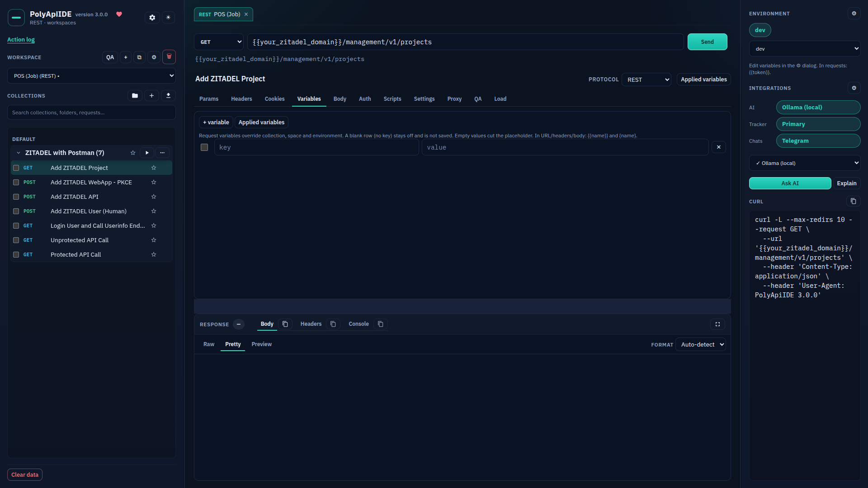Viewport: 868px width, 488px height.
Task: Select the Preview response view
Action: 262,344
